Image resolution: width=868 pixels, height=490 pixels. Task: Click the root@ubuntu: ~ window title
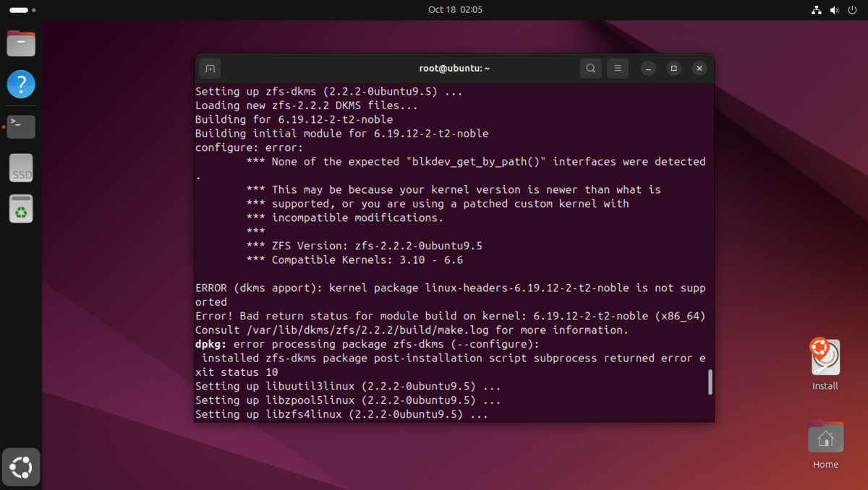[454, 69]
